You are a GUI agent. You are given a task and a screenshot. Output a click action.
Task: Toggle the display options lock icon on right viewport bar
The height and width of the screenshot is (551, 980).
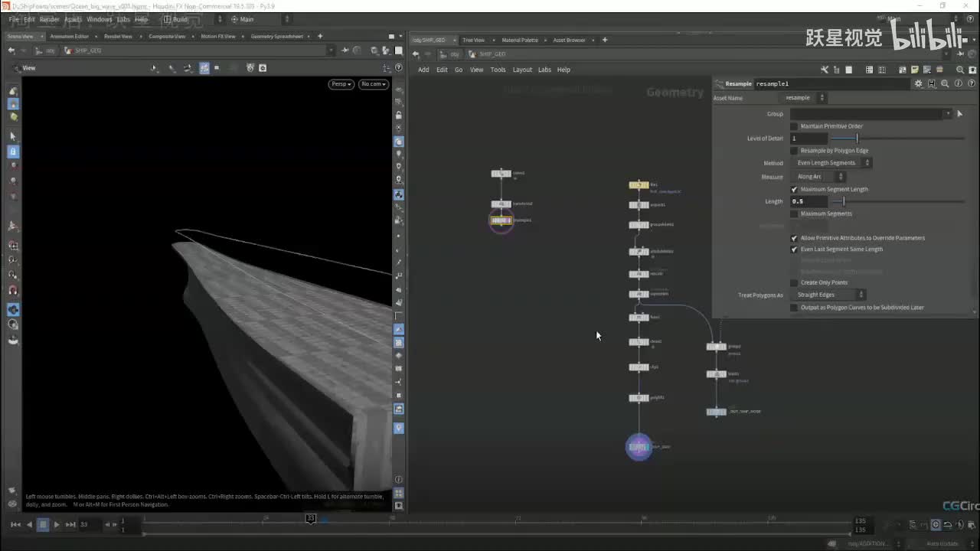[x=399, y=116]
